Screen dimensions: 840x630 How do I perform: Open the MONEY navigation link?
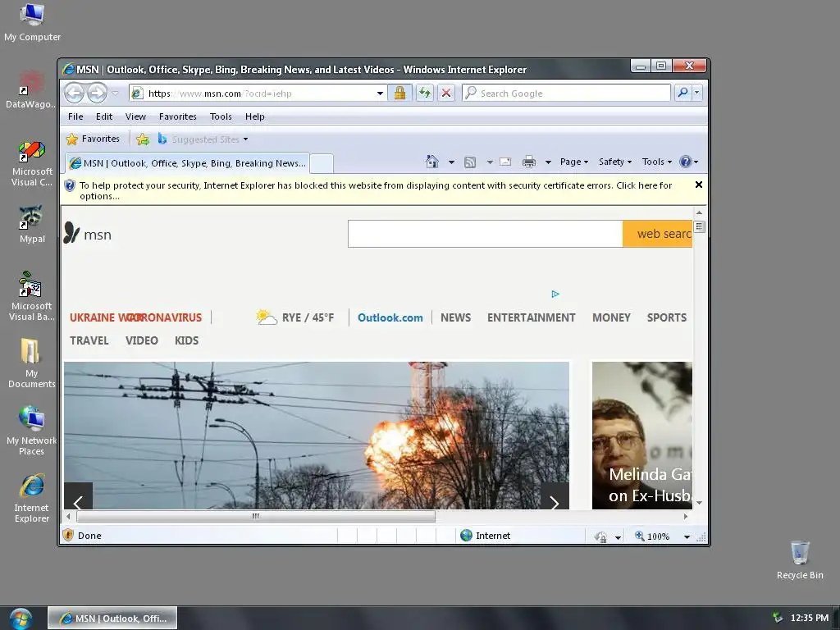[611, 317]
